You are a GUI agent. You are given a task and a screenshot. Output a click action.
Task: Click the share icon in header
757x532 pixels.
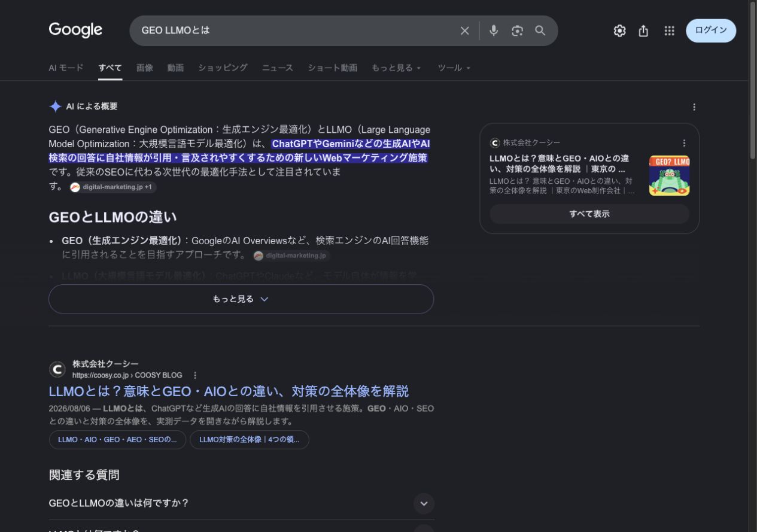[644, 31]
